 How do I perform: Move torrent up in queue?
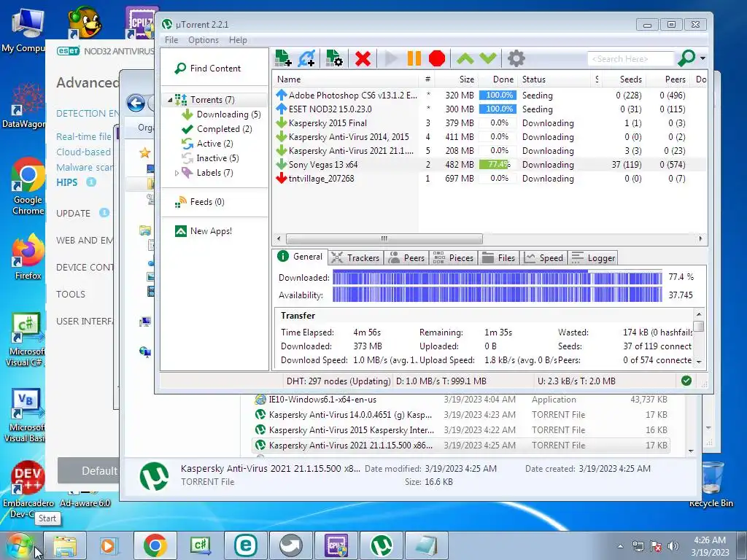tap(465, 58)
